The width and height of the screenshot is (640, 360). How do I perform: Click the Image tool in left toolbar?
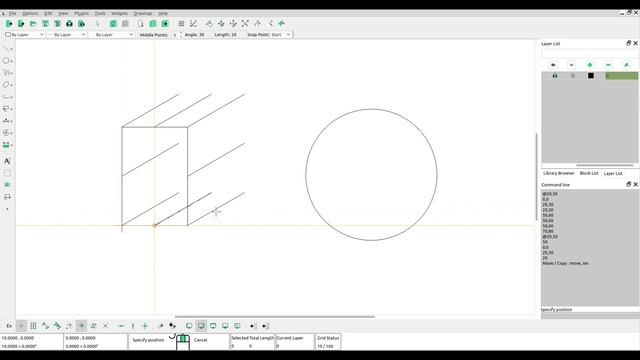[7, 185]
